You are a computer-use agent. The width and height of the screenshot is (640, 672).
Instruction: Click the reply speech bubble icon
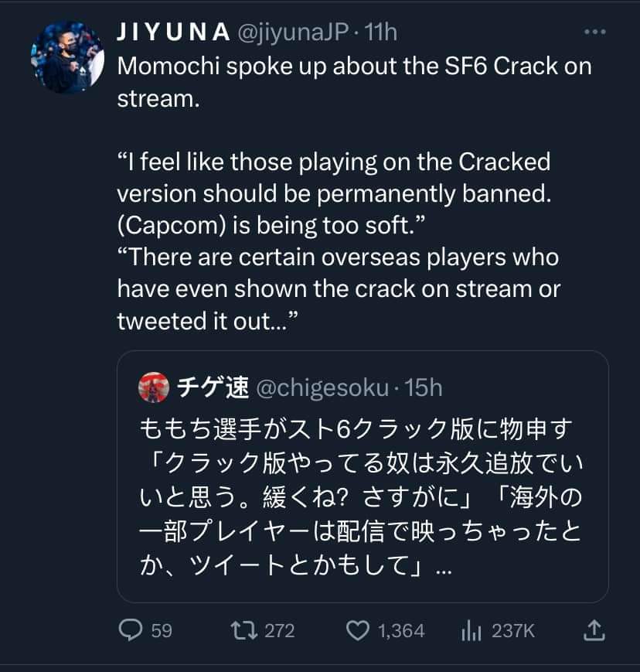pyautogui.click(x=129, y=631)
